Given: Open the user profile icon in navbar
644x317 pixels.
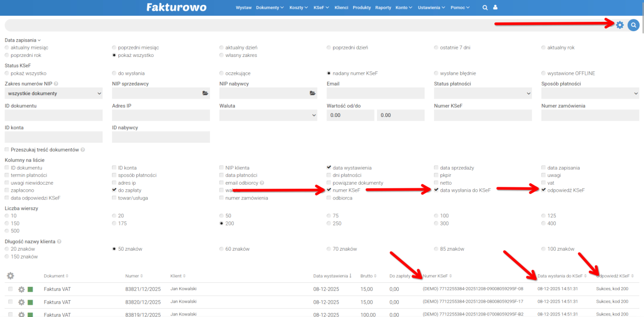Looking at the screenshot, I should pos(495,7).
